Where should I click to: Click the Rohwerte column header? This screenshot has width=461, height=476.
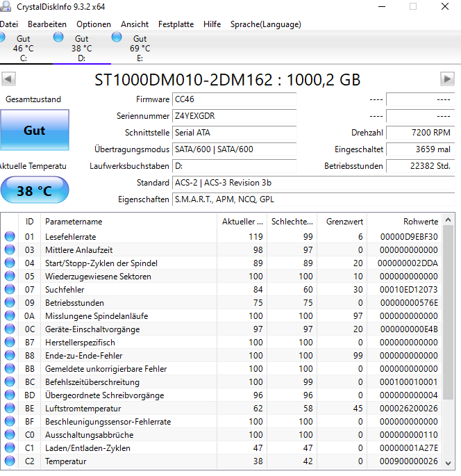pos(405,222)
